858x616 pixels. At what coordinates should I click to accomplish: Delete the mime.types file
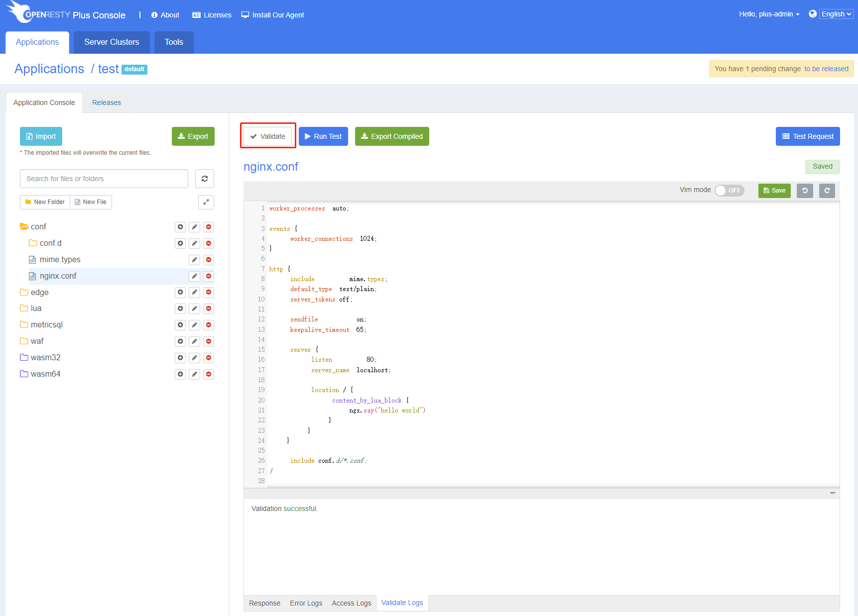click(209, 260)
